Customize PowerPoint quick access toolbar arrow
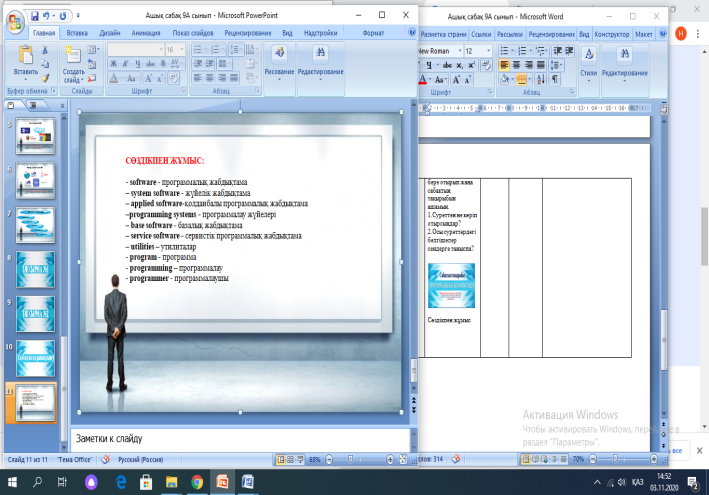Image resolution: width=709 pixels, height=495 pixels. click(78, 16)
